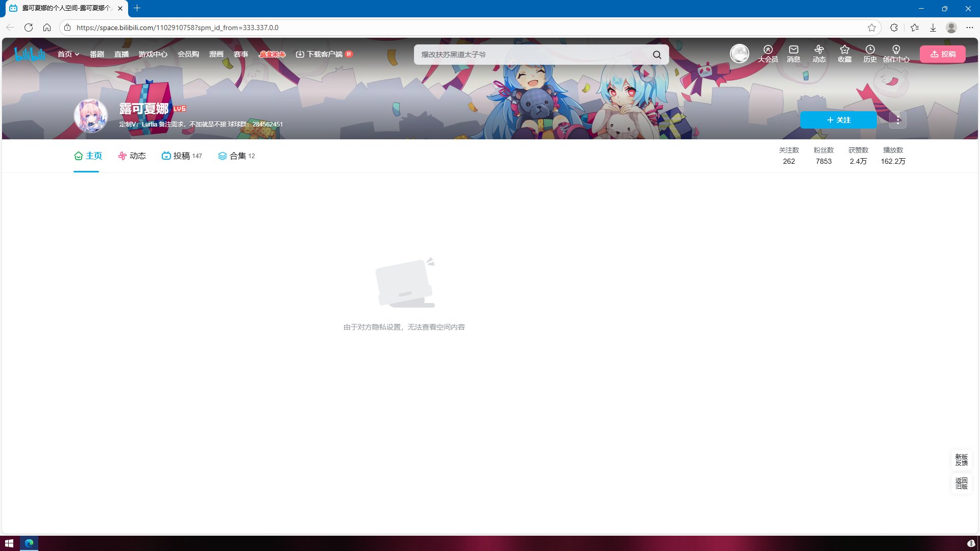Close the 露可夏娜 browser tab
980x551 pixels.
[120, 8]
